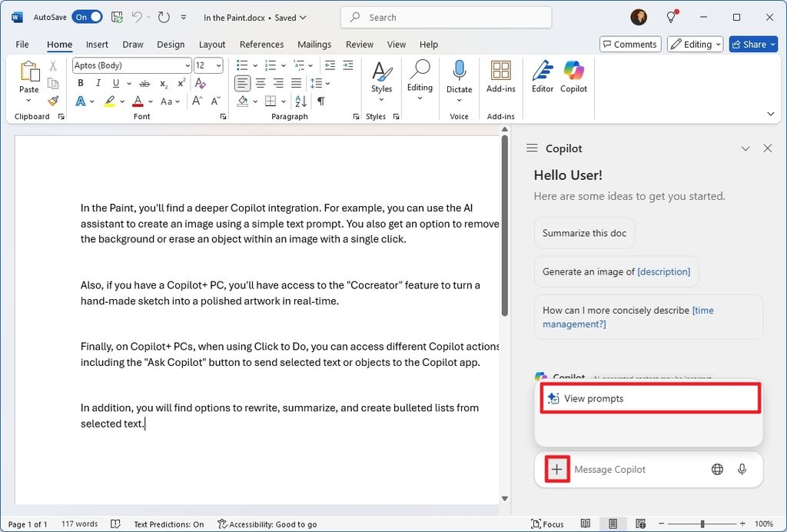The height and width of the screenshot is (532, 787).
Task: Click the Format Painter brush
Action: [x=53, y=101]
